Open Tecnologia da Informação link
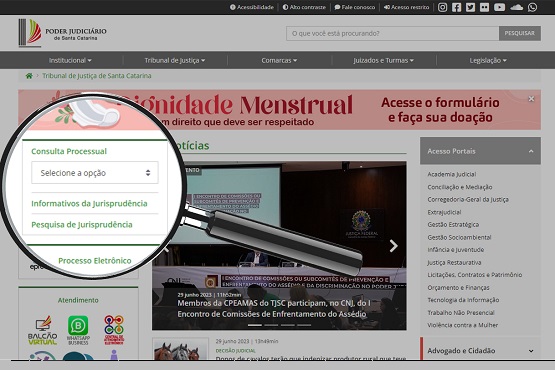This screenshot has width=555, height=370. tap(463, 300)
